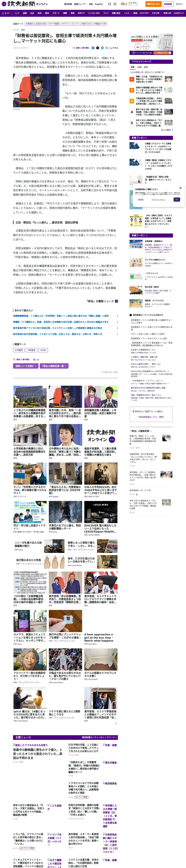The width and height of the screenshot is (186, 868).
Task: Switch ranking to the 動画 tab
Action: [146, 67]
